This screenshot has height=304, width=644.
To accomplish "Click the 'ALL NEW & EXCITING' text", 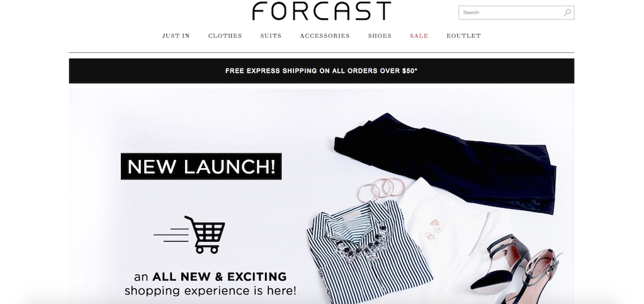I will click(x=219, y=276).
